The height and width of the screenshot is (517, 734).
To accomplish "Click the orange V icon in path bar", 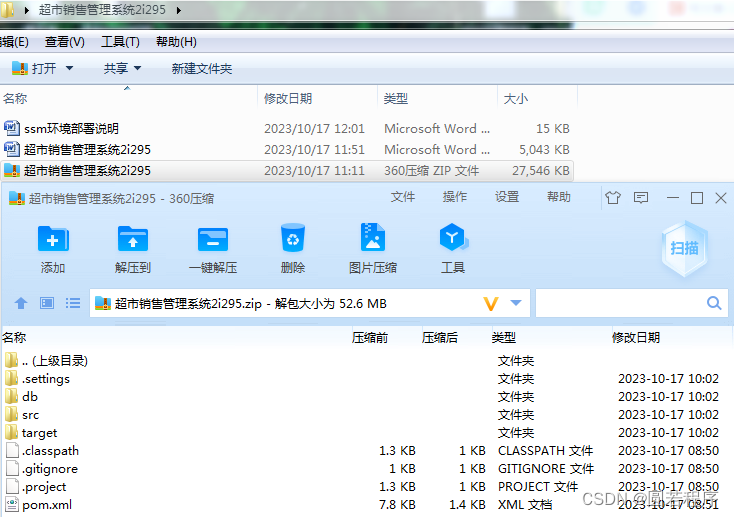I will (x=491, y=303).
